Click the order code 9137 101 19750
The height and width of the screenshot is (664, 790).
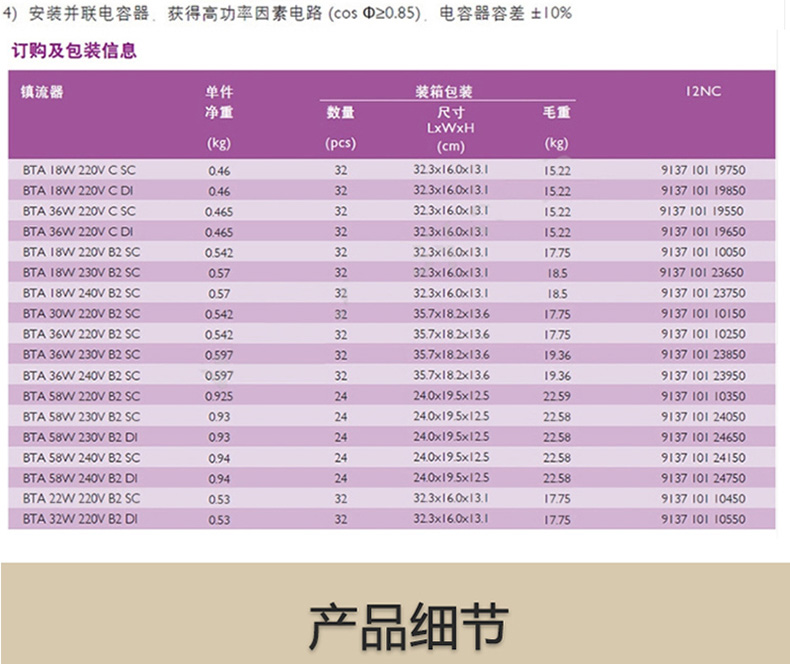[703, 171]
